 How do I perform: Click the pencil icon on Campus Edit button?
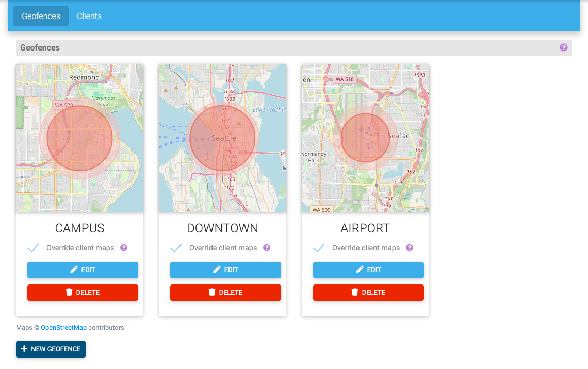point(74,270)
